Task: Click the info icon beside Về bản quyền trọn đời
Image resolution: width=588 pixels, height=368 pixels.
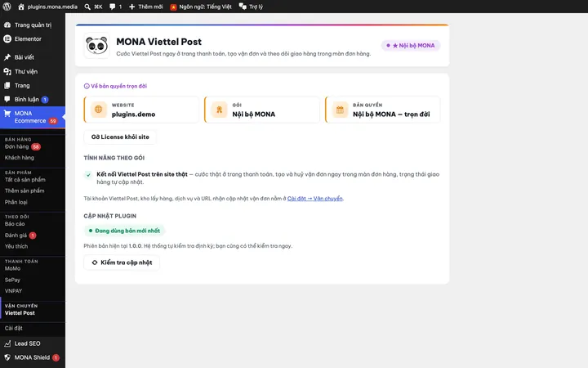Action: [x=87, y=86]
